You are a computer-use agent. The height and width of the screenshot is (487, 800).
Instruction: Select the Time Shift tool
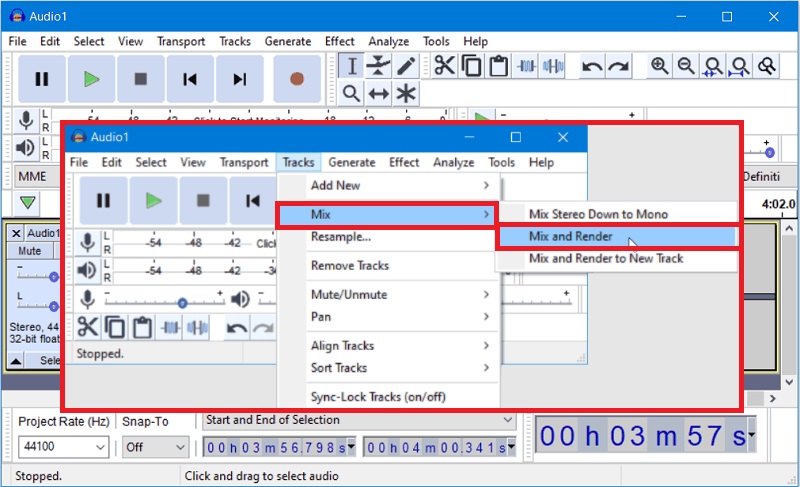click(379, 94)
